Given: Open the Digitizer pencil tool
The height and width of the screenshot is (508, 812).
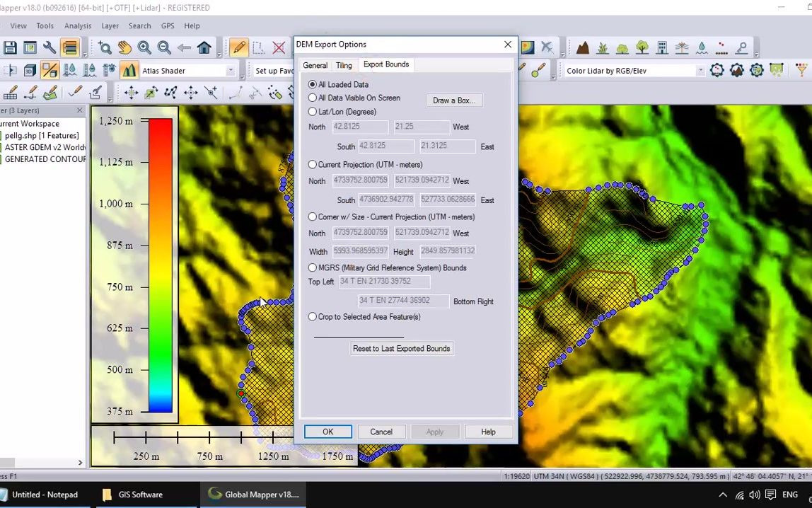Looking at the screenshot, I should [x=240, y=47].
